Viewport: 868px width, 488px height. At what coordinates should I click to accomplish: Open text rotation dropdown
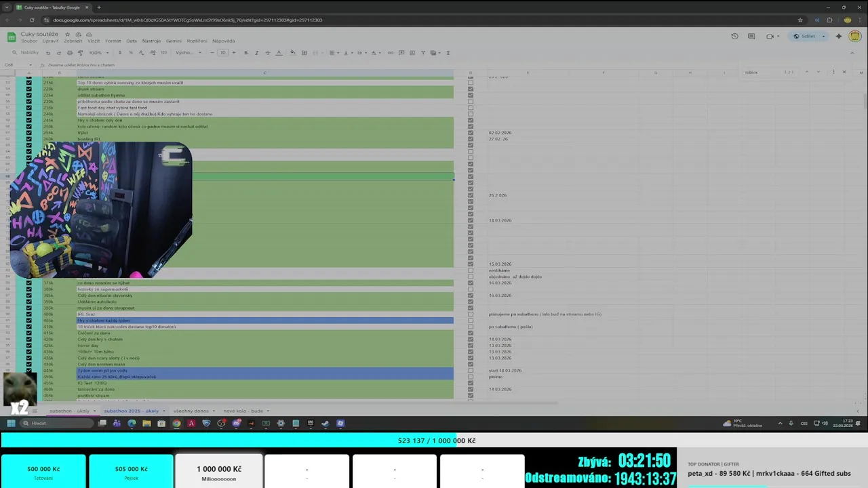pyautogui.click(x=375, y=53)
